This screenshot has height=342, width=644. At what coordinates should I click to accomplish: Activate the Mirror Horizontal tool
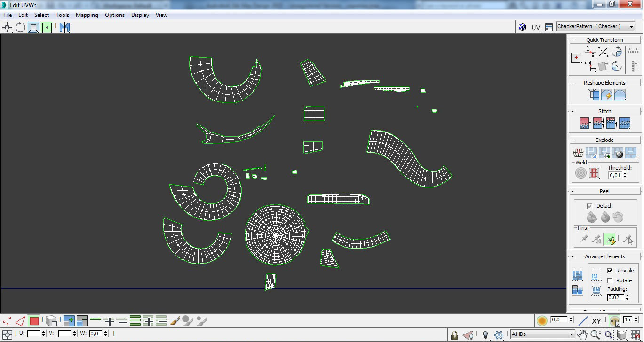click(x=64, y=27)
